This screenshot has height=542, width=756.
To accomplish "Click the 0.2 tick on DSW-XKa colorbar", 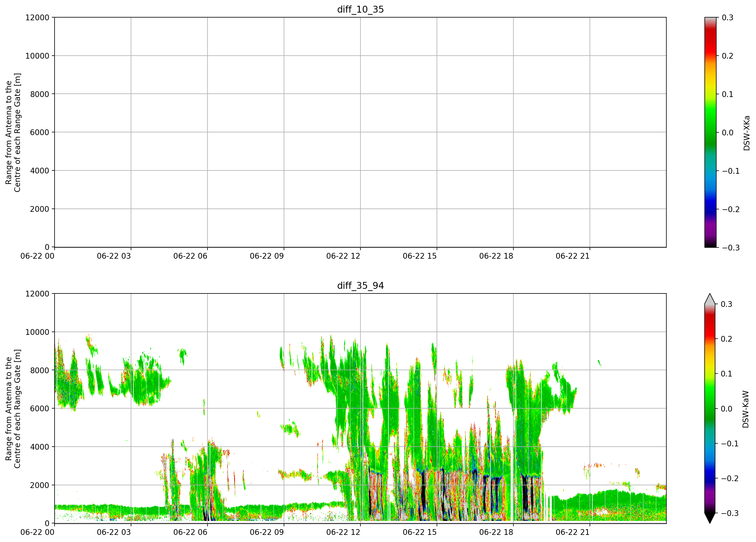I will pos(728,56).
